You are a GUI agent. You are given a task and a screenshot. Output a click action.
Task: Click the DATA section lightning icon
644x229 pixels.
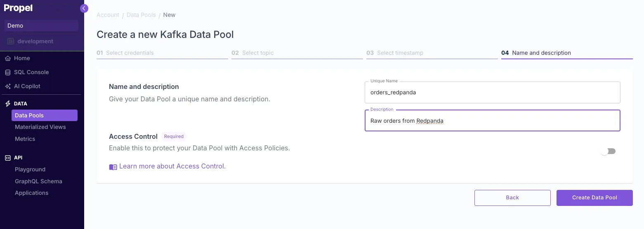(7, 104)
